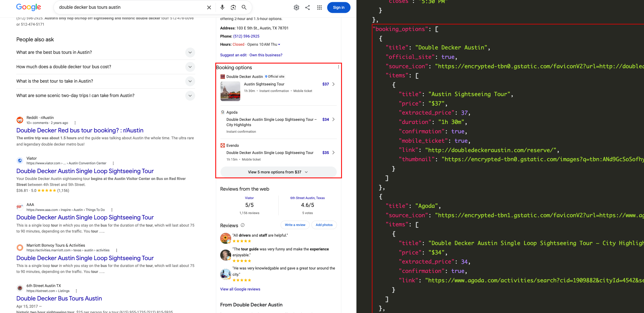This screenshot has width=644, height=313.
Task: Start a voice search with microphone
Action: click(x=222, y=8)
